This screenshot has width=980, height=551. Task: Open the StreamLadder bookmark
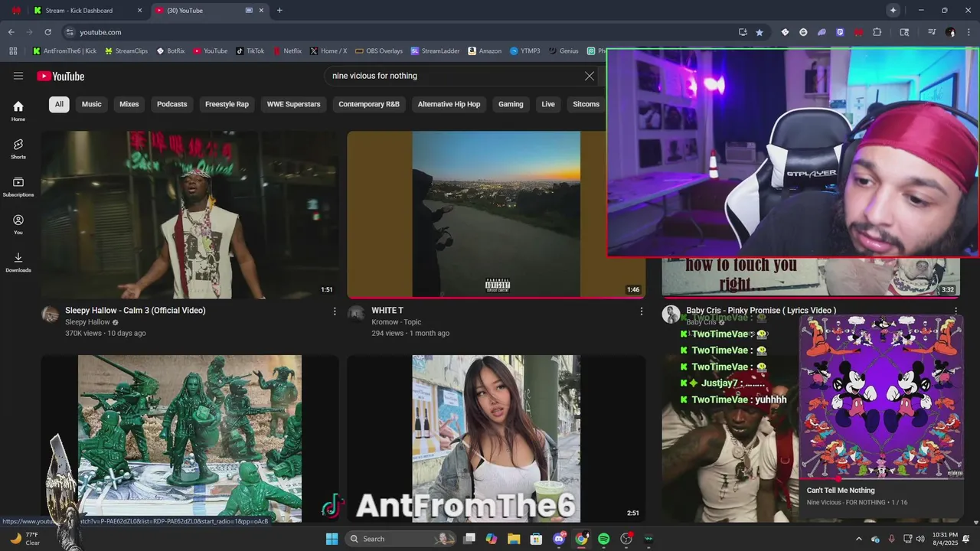pyautogui.click(x=435, y=51)
